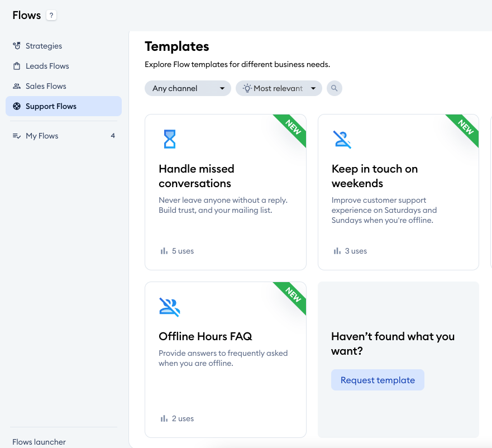Select the Strategies flask icon in sidebar
492x448 pixels.
(17, 46)
